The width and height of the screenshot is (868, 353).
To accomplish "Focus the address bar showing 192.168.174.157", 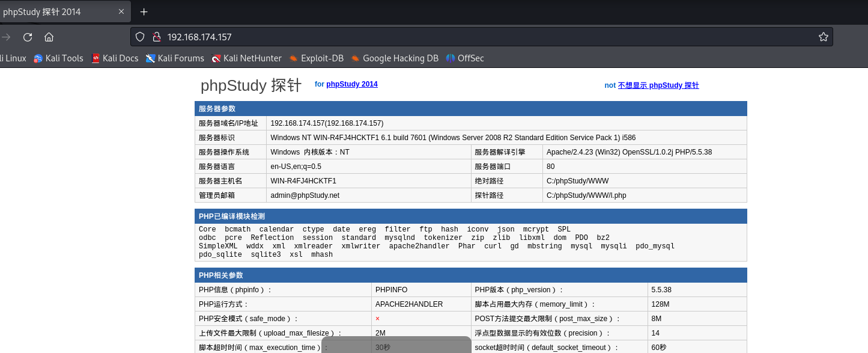I will (481, 37).
